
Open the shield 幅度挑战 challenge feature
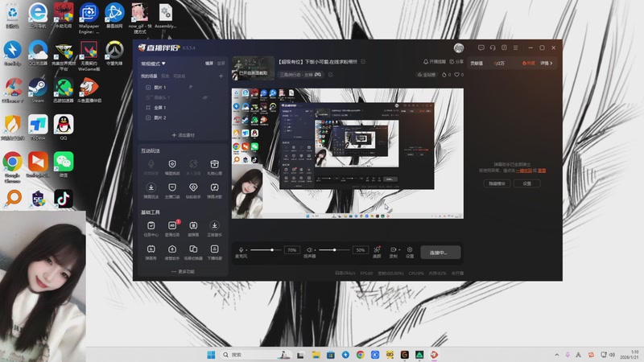(x=172, y=167)
